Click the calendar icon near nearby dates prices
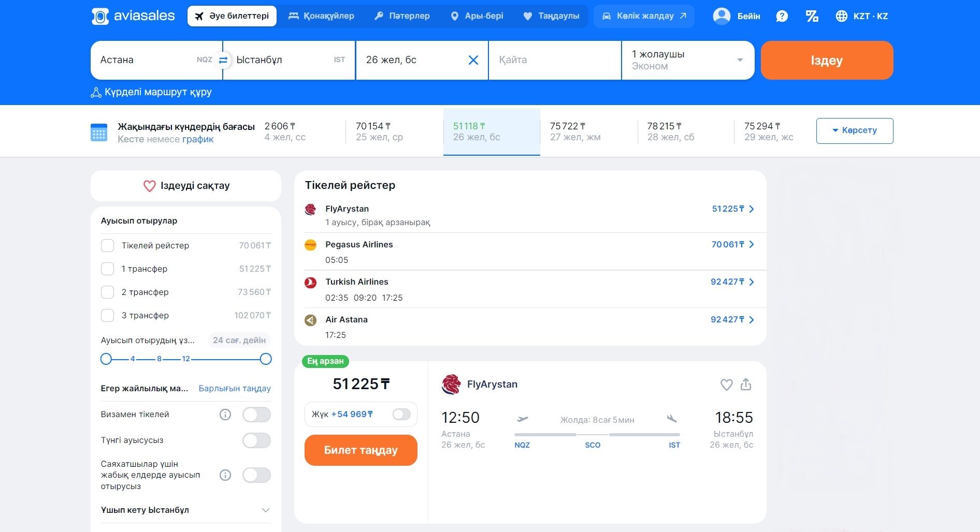The width and height of the screenshot is (980, 532). click(99, 132)
